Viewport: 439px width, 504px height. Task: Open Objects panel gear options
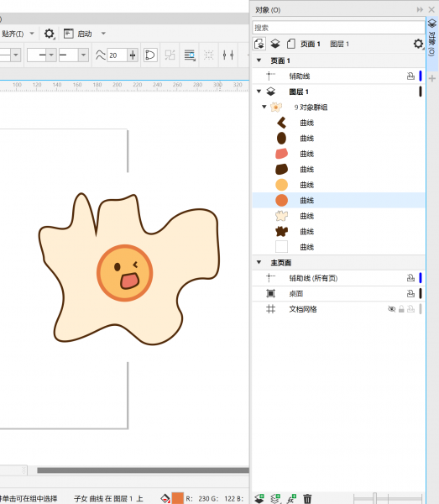418,44
